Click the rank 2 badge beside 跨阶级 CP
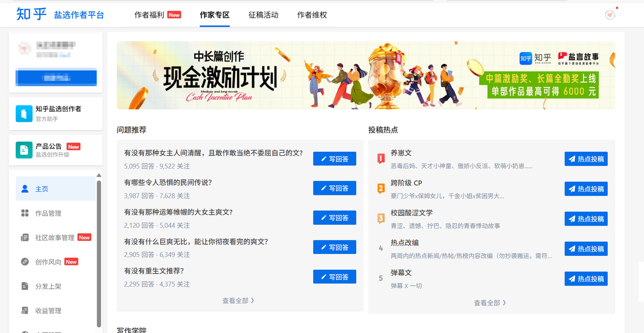Image resolution: width=644 pixels, height=333 pixels. click(x=381, y=189)
